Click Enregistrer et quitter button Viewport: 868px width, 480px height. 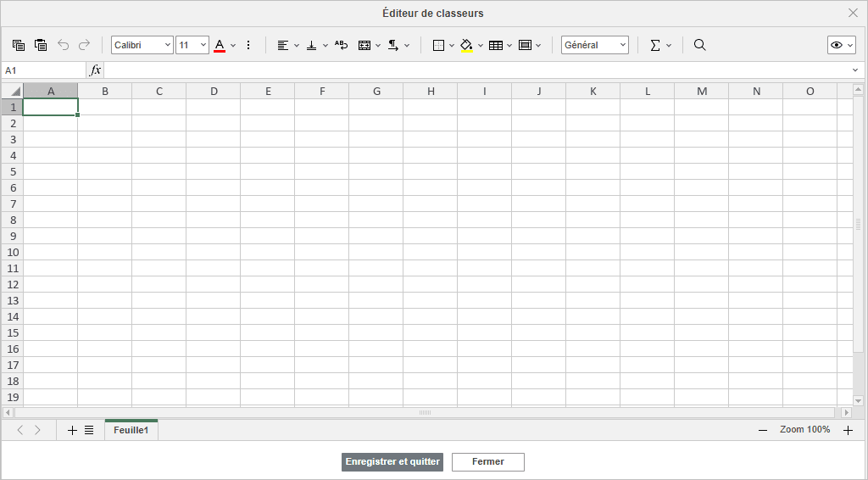point(392,461)
